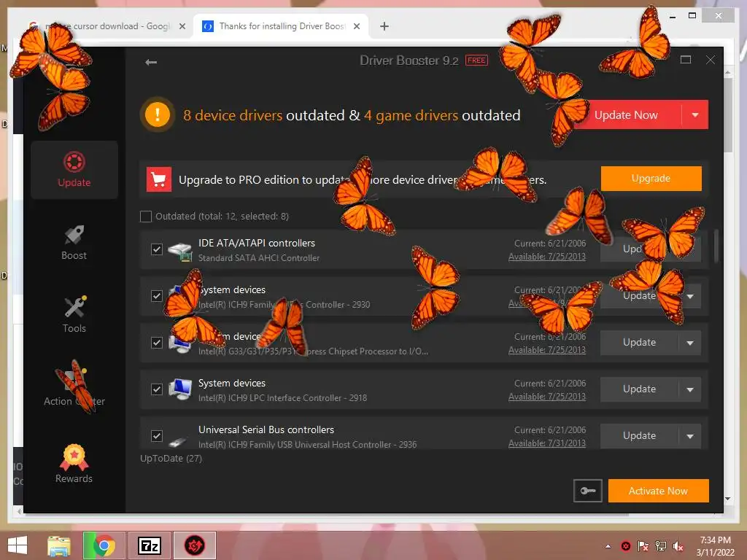Update the G33/G31 Chipset Processor driver
The width and height of the screenshot is (747, 560).
click(x=639, y=343)
